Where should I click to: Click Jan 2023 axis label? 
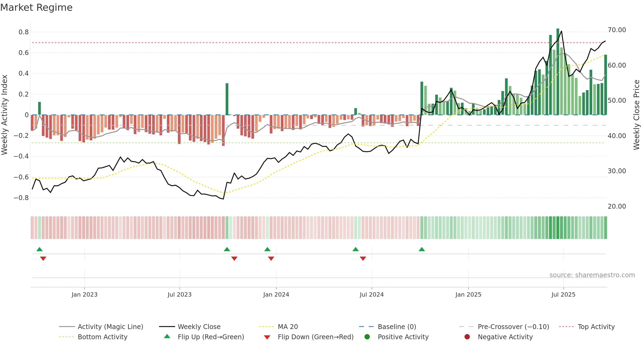tap(85, 294)
